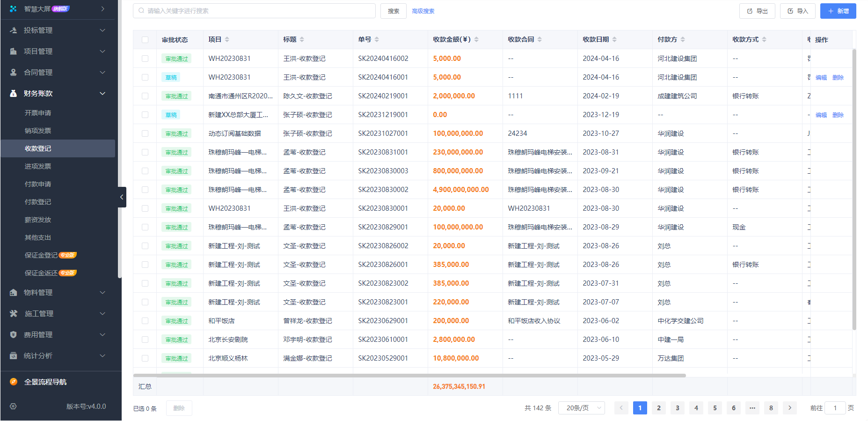Click the horizontal scrollbar under the table
Viewport: 868px width, 421px height.
(x=409, y=376)
